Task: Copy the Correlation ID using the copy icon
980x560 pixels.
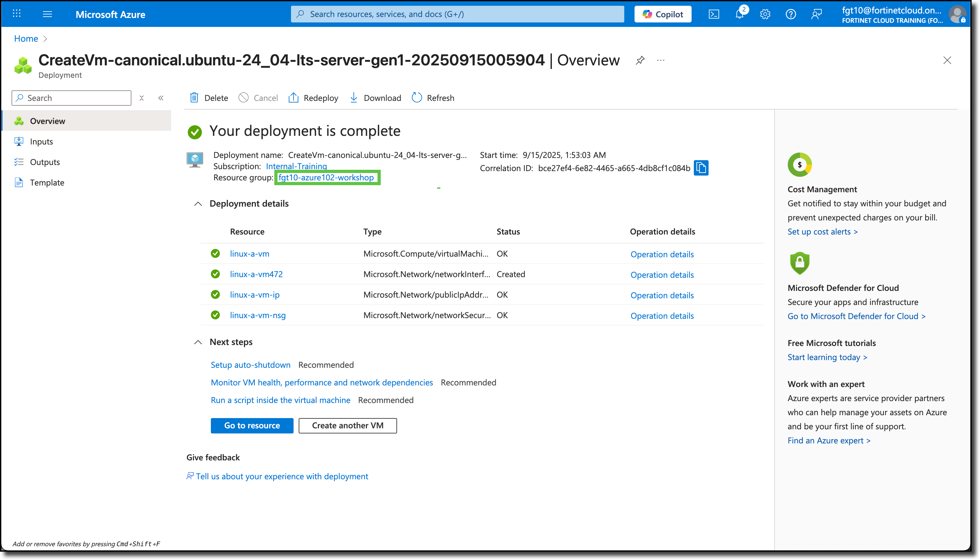Action: [x=701, y=168]
